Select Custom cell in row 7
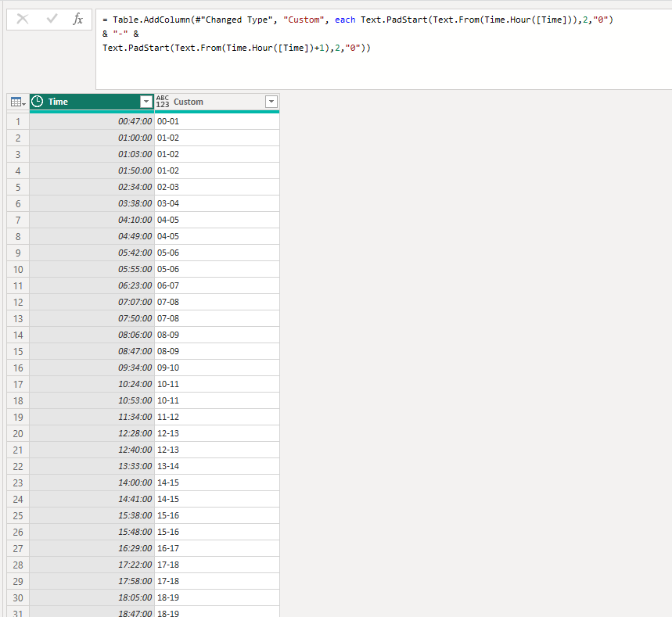The width and height of the screenshot is (672, 617). pyautogui.click(x=217, y=220)
